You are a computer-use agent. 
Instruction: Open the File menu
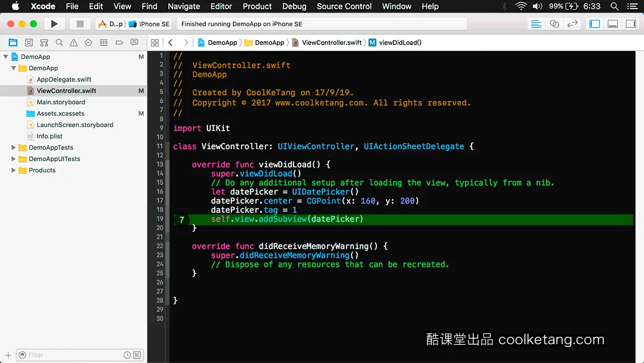pyautogui.click(x=72, y=6)
